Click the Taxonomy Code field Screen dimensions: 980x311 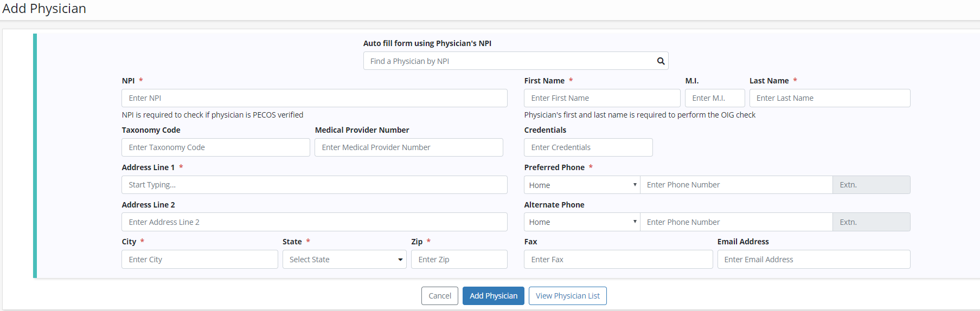[x=215, y=147]
